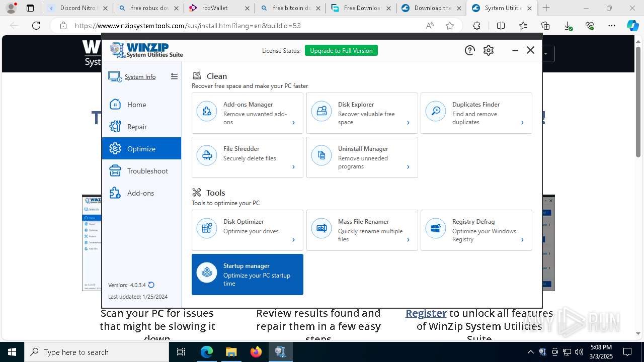Open the System Info link

pos(140,77)
